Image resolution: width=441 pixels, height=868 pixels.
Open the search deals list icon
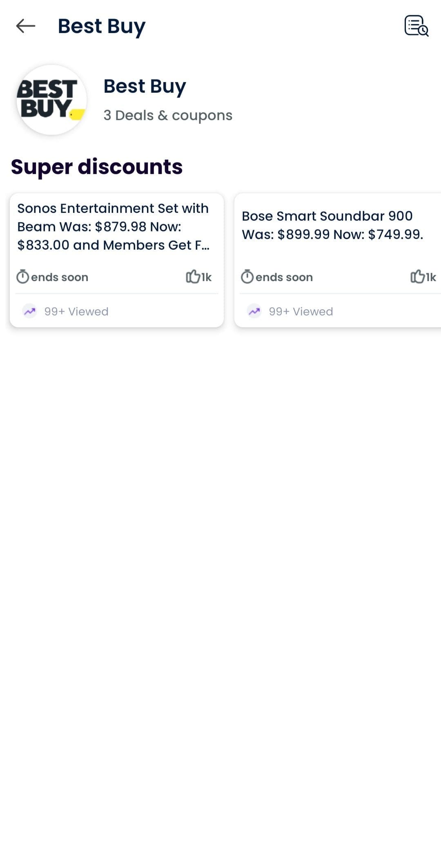(x=416, y=26)
